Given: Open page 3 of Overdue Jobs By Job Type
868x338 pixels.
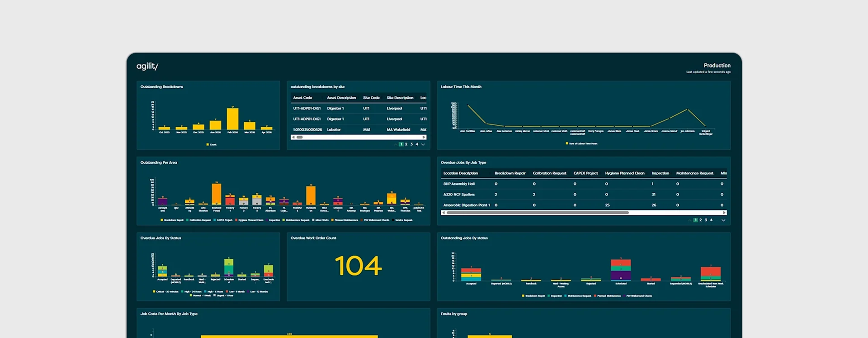Looking at the screenshot, I should (706, 220).
